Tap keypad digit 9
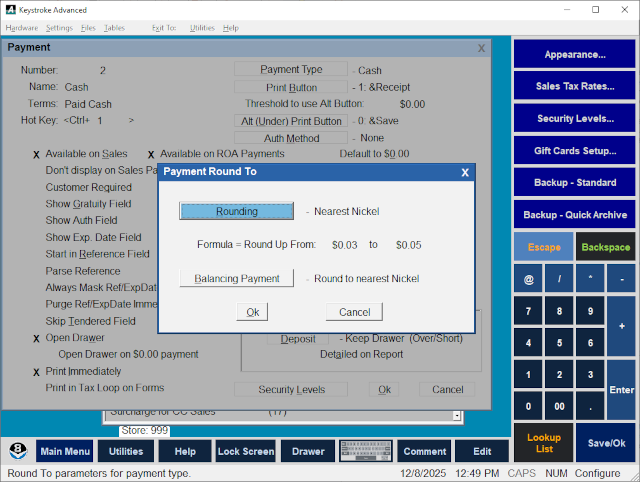The width and height of the screenshot is (640, 482). pos(590,311)
